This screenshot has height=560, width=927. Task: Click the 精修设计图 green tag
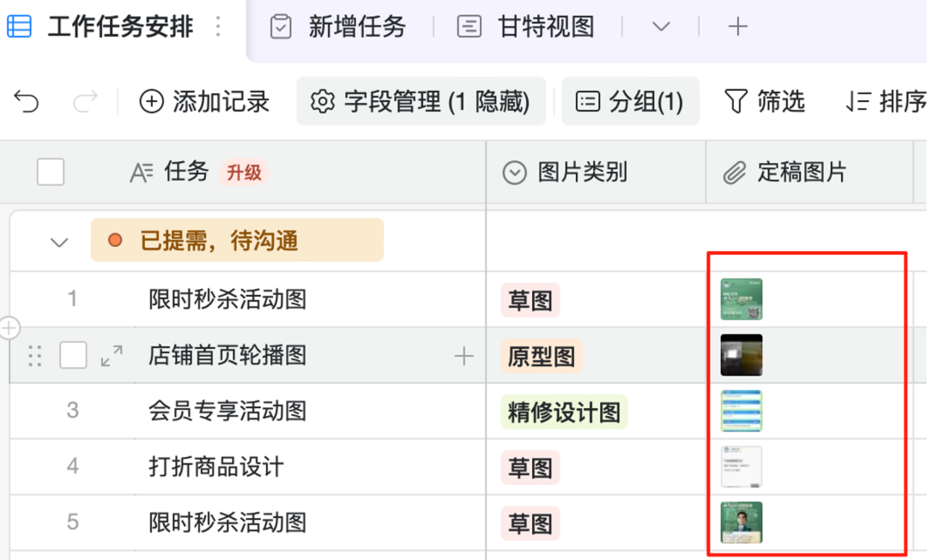point(564,412)
